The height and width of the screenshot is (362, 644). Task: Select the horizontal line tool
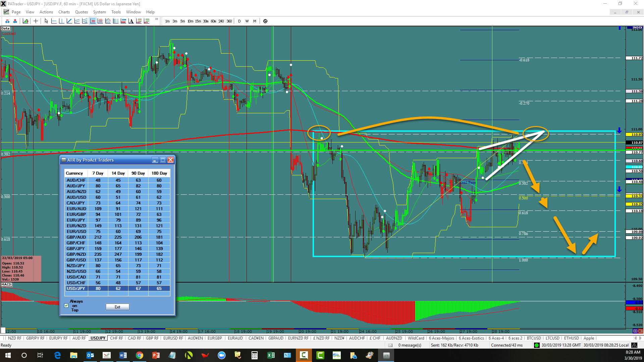(54, 21)
